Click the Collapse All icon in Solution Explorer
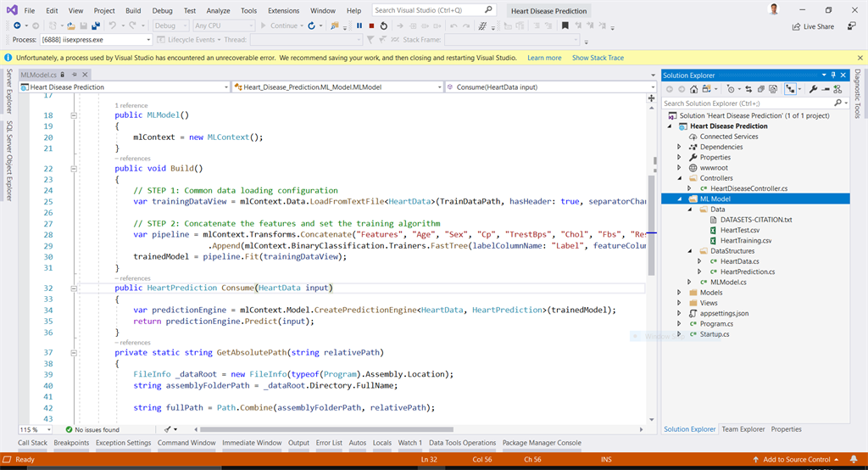 [761, 89]
